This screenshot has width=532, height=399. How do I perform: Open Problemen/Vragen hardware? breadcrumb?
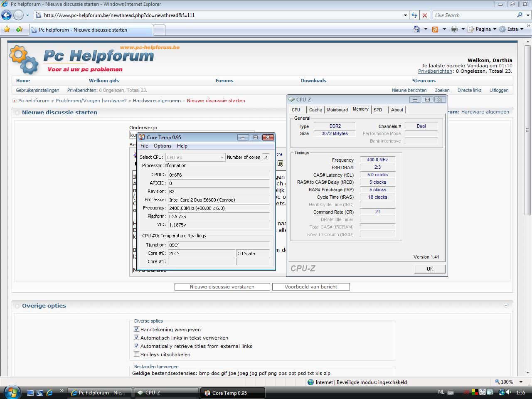coord(91,101)
